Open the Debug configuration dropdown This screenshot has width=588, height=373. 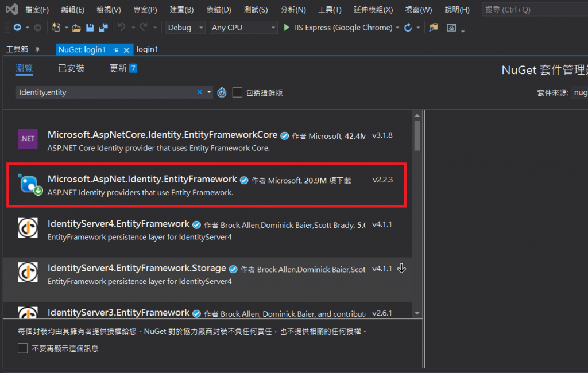point(185,28)
